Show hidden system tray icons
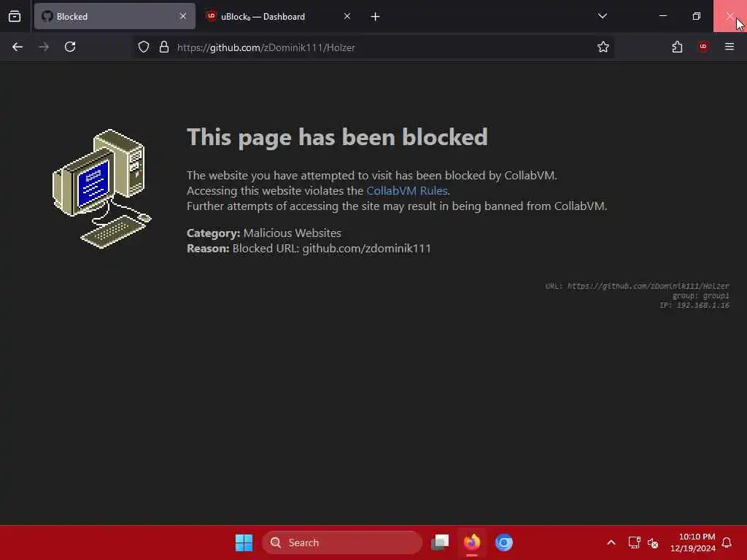Screen dimensions: 747x560 tap(611, 542)
